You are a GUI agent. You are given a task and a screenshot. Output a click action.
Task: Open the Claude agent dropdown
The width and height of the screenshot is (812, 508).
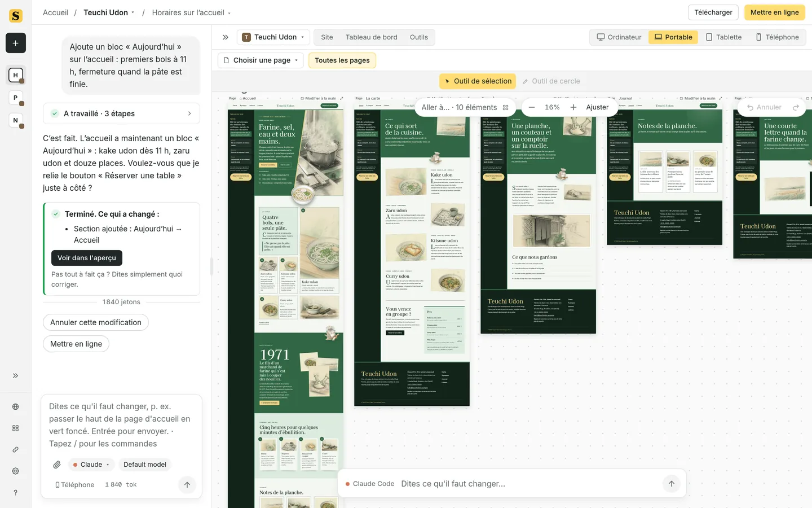(x=91, y=465)
